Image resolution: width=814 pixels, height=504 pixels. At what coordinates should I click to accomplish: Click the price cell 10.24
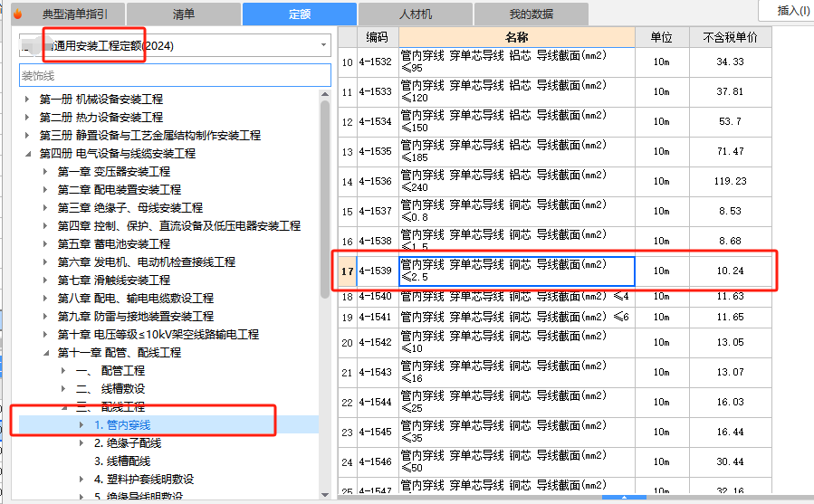click(x=730, y=271)
